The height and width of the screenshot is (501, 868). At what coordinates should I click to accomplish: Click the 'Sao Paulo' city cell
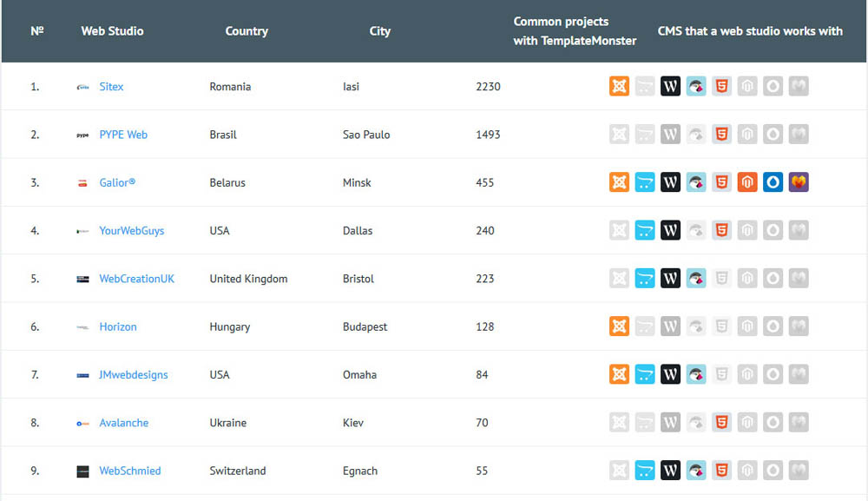click(x=366, y=135)
